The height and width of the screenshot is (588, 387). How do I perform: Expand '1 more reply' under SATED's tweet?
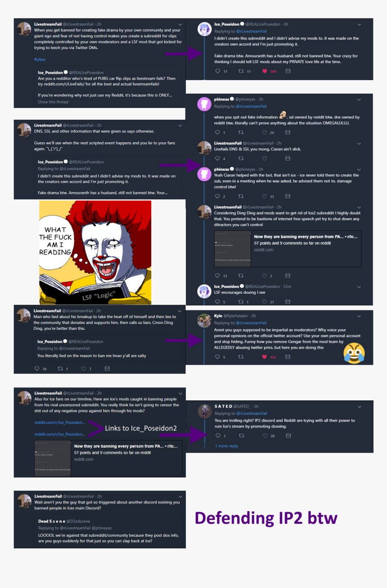[x=226, y=446]
